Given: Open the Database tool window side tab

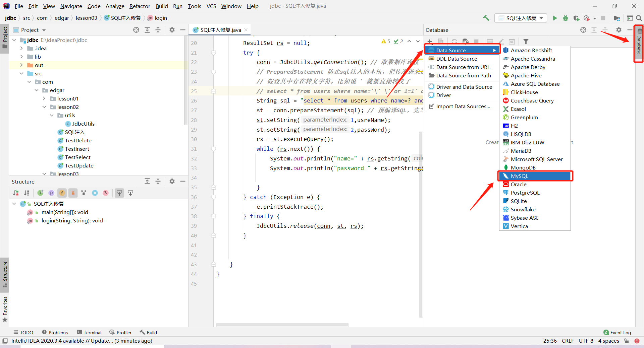Looking at the screenshot, I should coord(639,44).
